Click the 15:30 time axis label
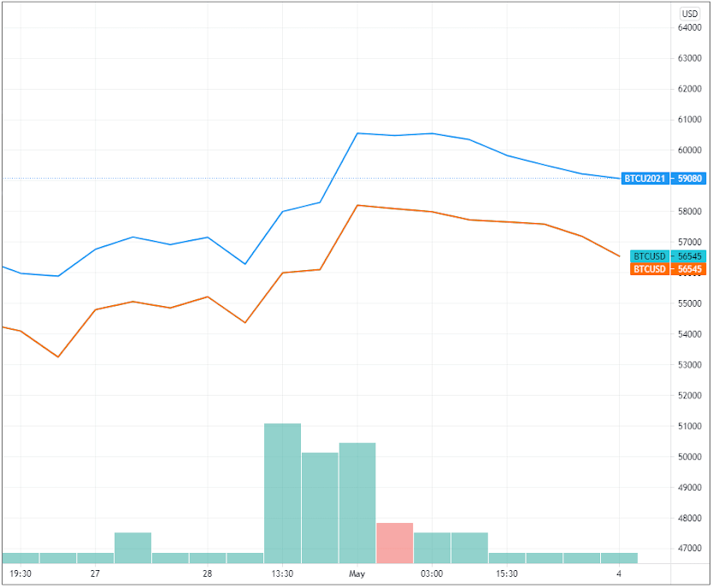 pyautogui.click(x=507, y=574)
